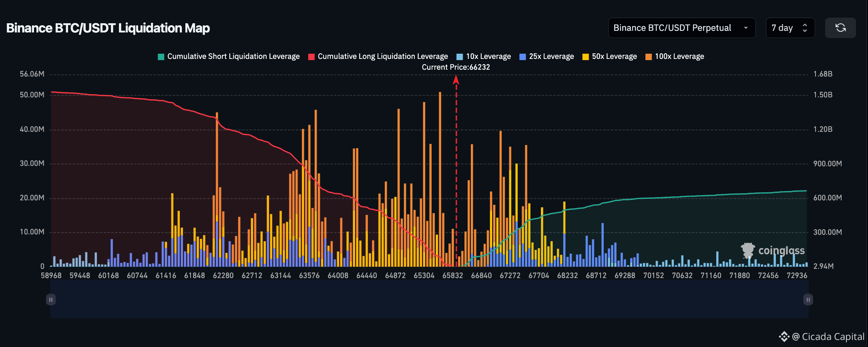Open the Binance BTC/USDT Perpetual dropdown
868x347 pixels.
681,28
